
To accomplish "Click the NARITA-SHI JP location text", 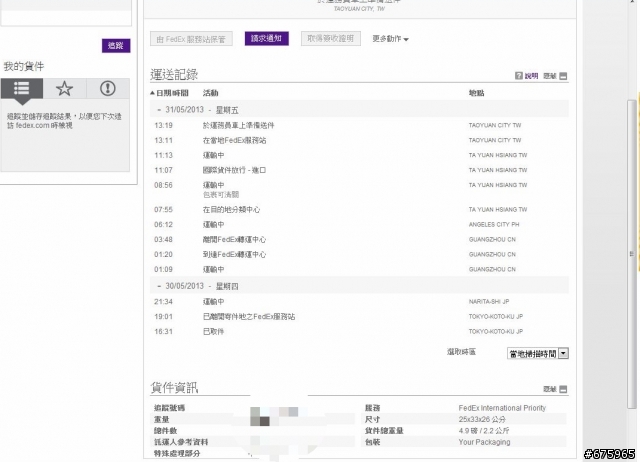I will click(489, 302).
